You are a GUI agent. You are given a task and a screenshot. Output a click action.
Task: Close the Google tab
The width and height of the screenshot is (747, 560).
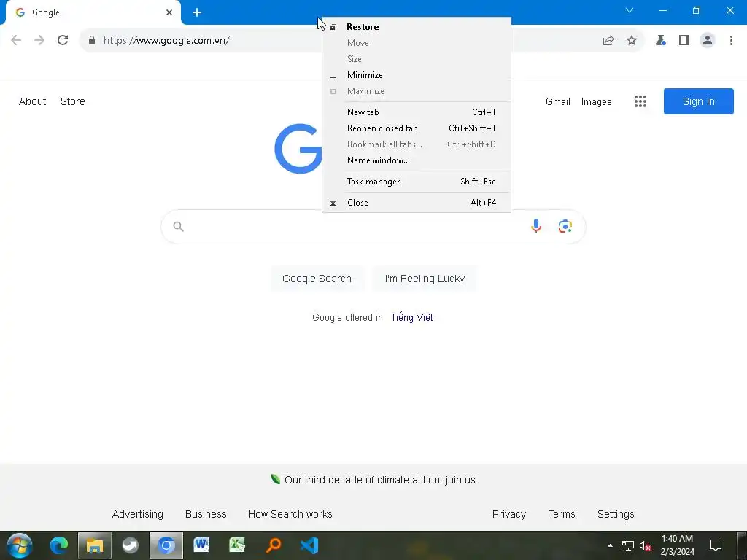tap(169, 12)
